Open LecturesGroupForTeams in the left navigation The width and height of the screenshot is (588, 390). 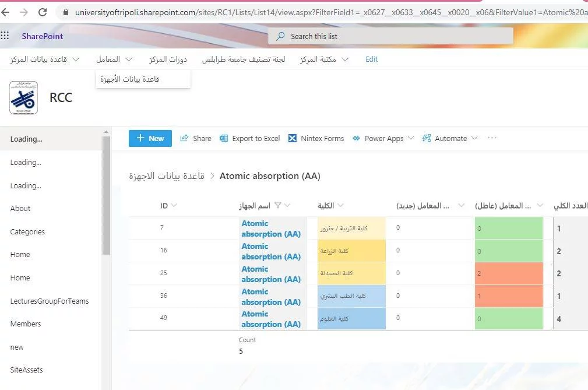tap(50, 301)
